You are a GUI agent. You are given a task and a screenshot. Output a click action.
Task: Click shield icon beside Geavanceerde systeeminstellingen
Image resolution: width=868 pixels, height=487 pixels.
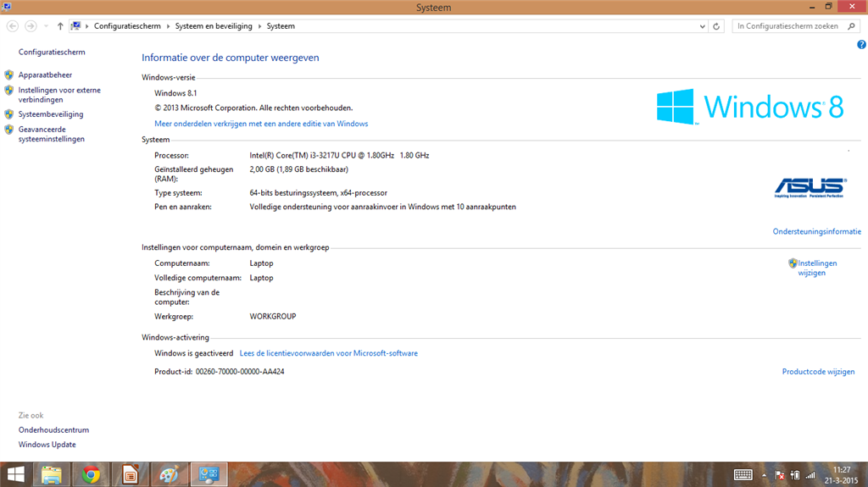coord(8,130)
